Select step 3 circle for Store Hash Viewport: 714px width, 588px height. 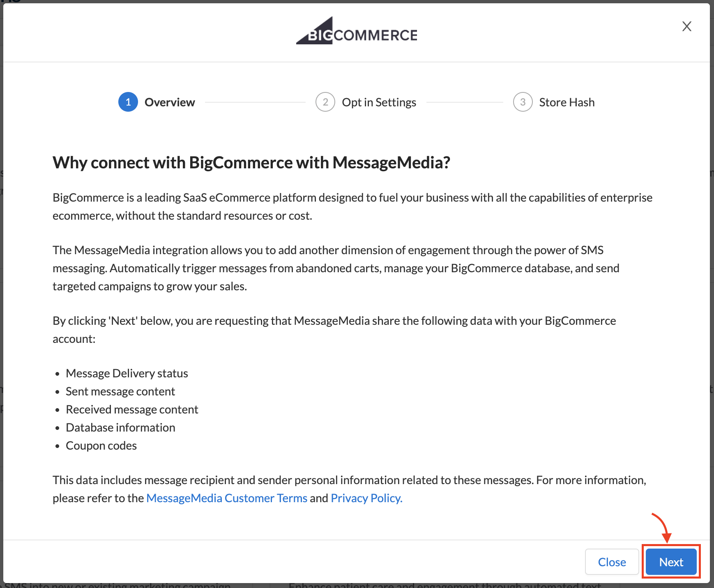523,102
